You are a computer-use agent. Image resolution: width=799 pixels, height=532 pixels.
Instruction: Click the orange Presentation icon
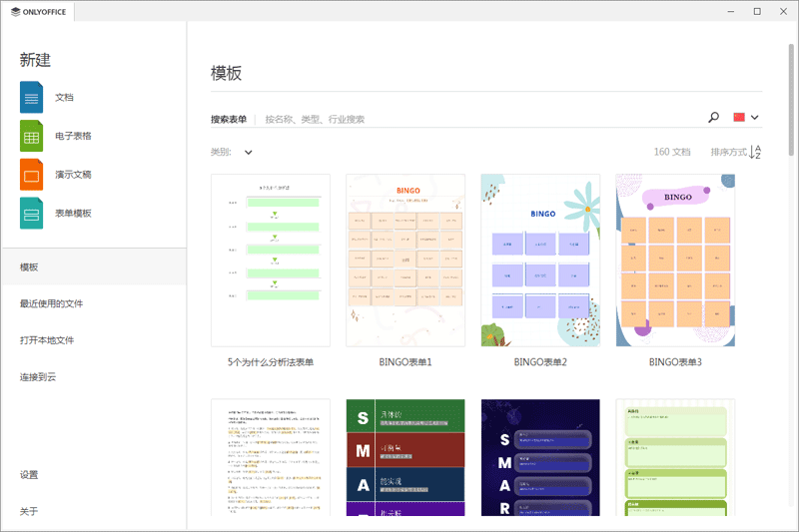31,175
